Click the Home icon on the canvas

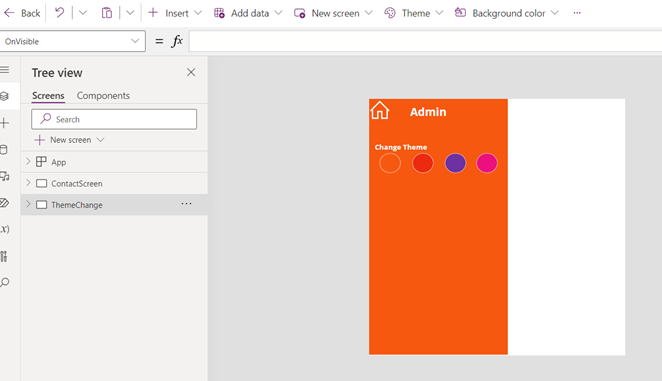380,111
